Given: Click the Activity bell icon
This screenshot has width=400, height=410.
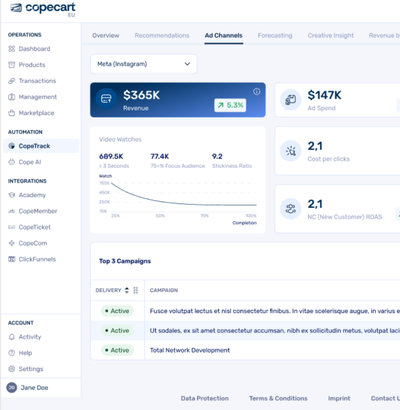Looking at the screenshot, I should pos(12,337).
